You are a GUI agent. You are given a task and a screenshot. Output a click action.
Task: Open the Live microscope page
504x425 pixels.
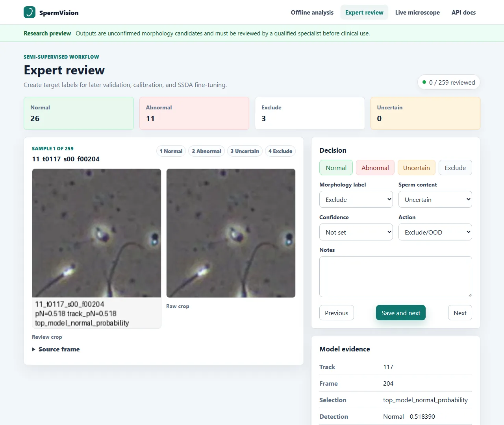click(417, 13)
